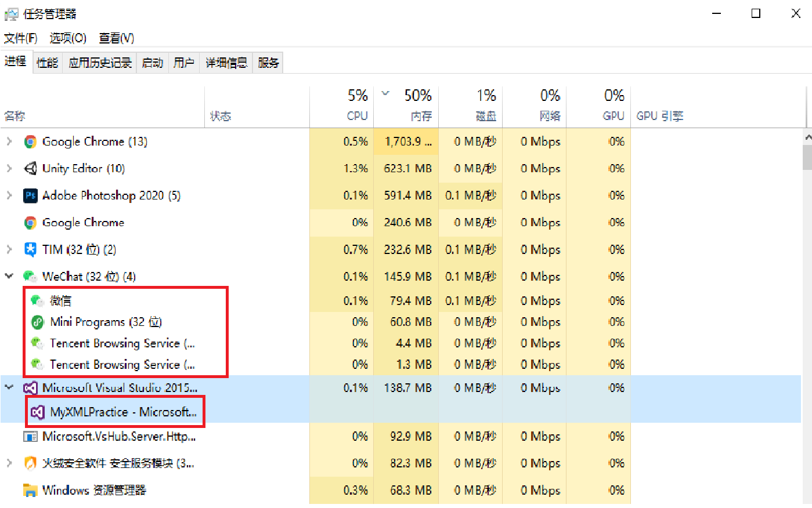The width and height of the screenshot is (812, 508).
Task: Click the Microsoft.VsHub.Server.Http icon
Action: tap(30, 437)
